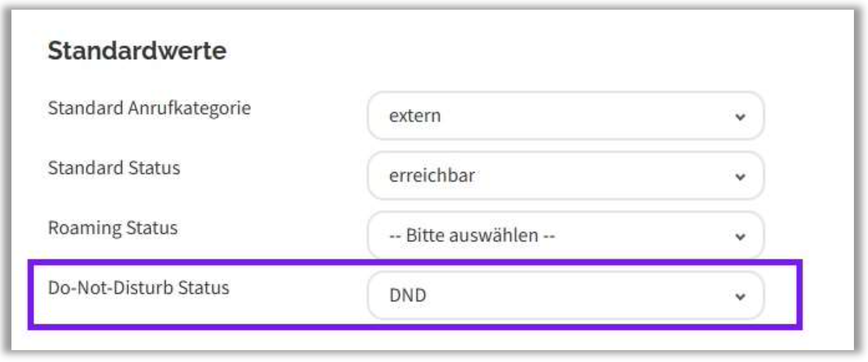This screenshot has width=868, height=362.
Task: Click the chevron arrow in the extern dropdown
Action: (740, 117)
